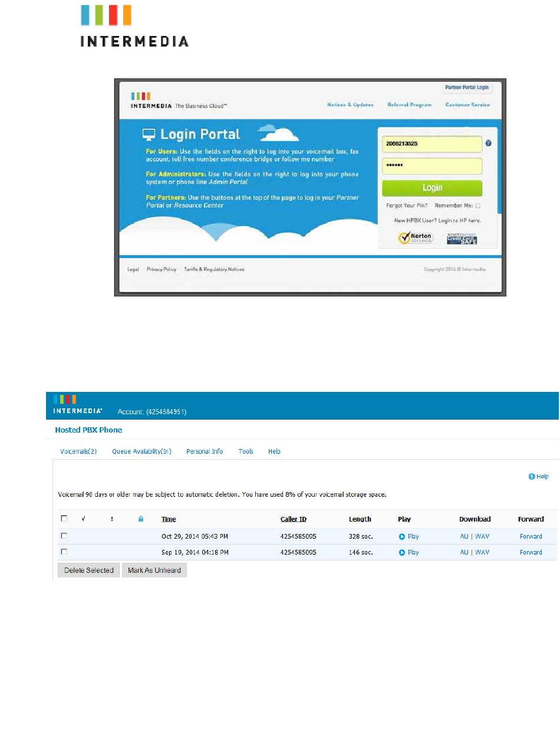
Task: Forward the Oct 29, 2014 voicemail
Action: [x=531, y=537]
